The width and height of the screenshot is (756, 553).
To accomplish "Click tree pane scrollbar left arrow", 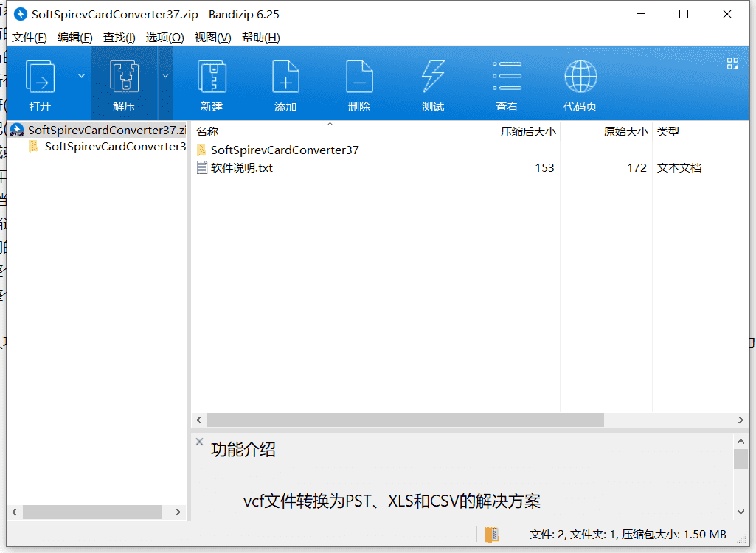I will tap(15, 512).
